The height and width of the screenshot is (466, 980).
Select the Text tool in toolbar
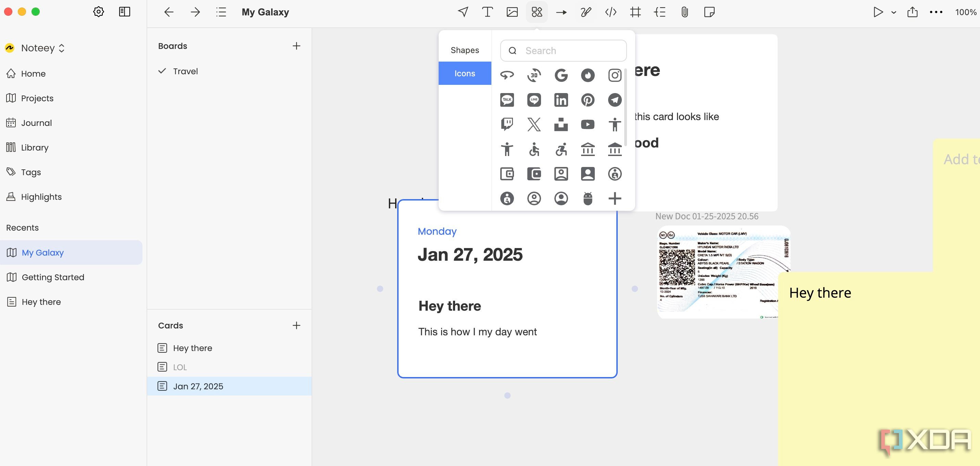click(487, 12)
